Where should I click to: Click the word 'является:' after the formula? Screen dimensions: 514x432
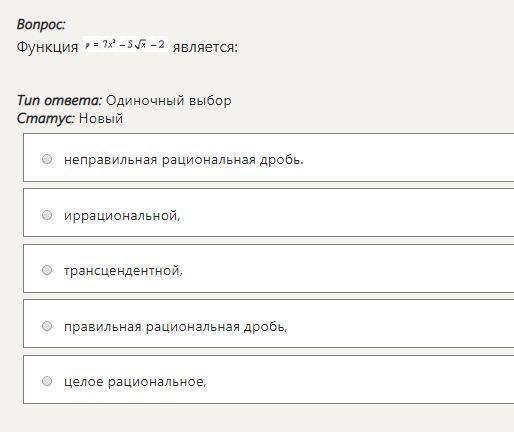(x=205, y=47)
